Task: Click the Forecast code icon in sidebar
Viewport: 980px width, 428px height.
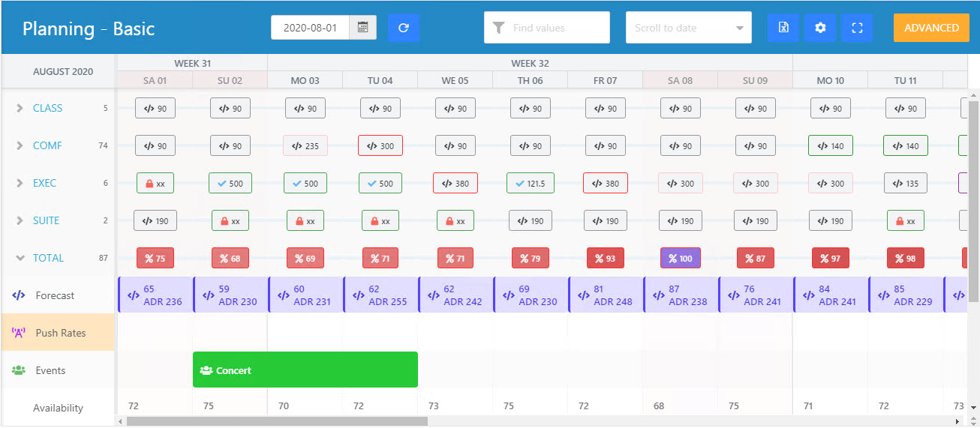Action: point(19,295)
